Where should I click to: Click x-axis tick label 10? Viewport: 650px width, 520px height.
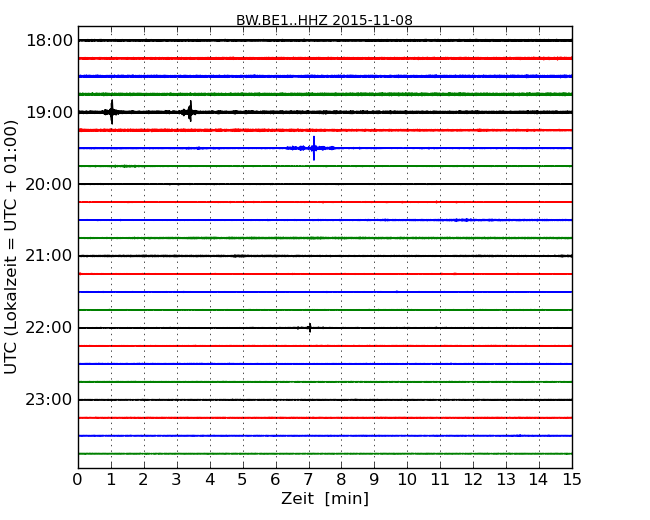(407, 479)
